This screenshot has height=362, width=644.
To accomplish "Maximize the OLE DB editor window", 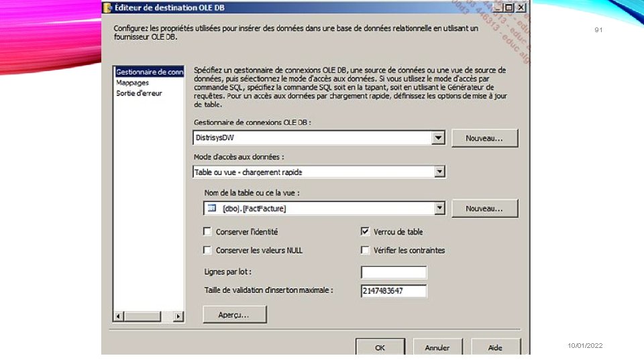I will click(509, 8).
